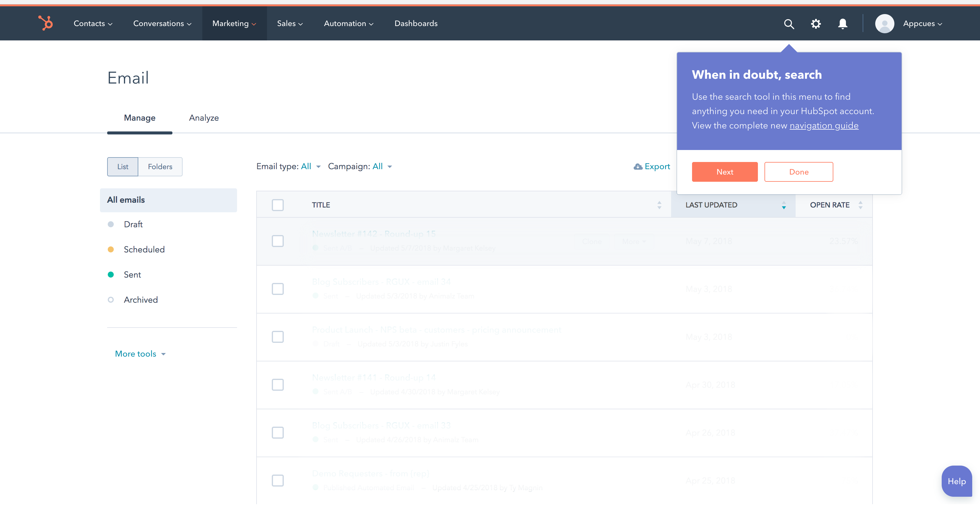Select the Manage tab

point(139,118)
